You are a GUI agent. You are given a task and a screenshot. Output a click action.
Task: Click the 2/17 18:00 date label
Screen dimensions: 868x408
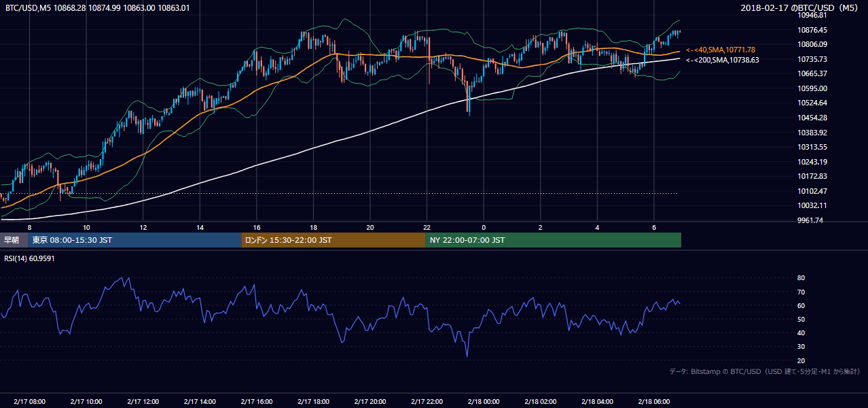(313, 401)
